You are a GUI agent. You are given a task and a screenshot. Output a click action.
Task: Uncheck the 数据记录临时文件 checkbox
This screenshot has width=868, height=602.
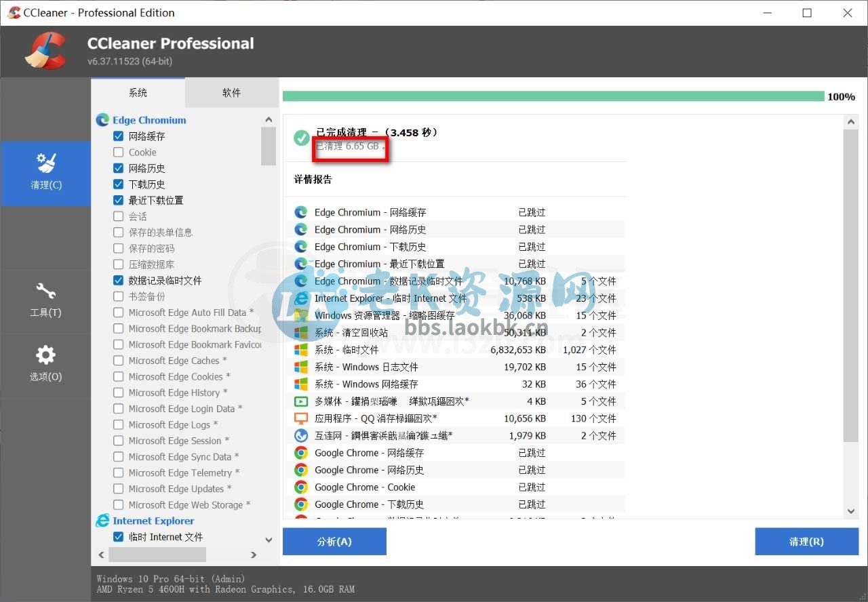(118, 281)
